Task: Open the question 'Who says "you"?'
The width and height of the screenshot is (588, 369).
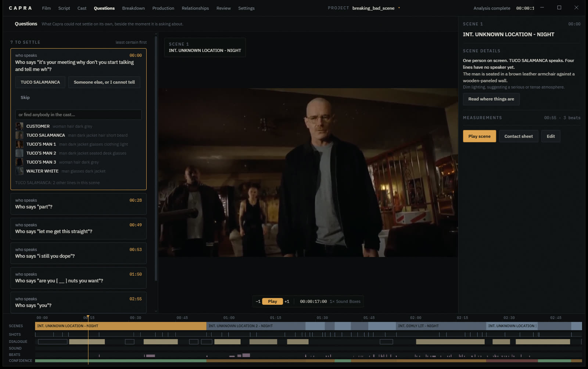Action: click(x=78, y=302)
